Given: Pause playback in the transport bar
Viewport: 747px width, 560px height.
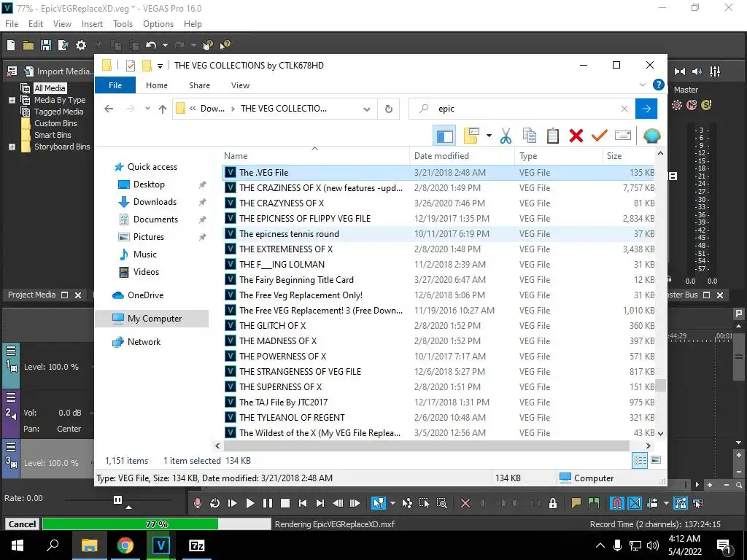Looking at the screenshot, I should point(268,503).
